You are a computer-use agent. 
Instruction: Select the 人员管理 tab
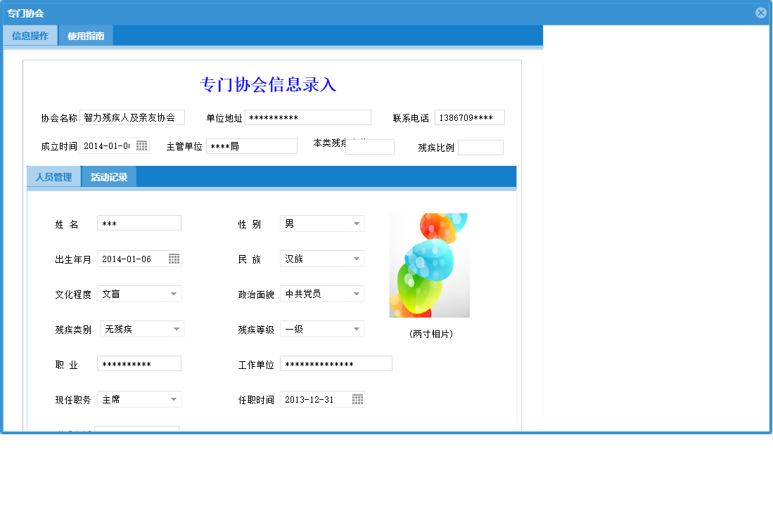[x=54, y=176]
